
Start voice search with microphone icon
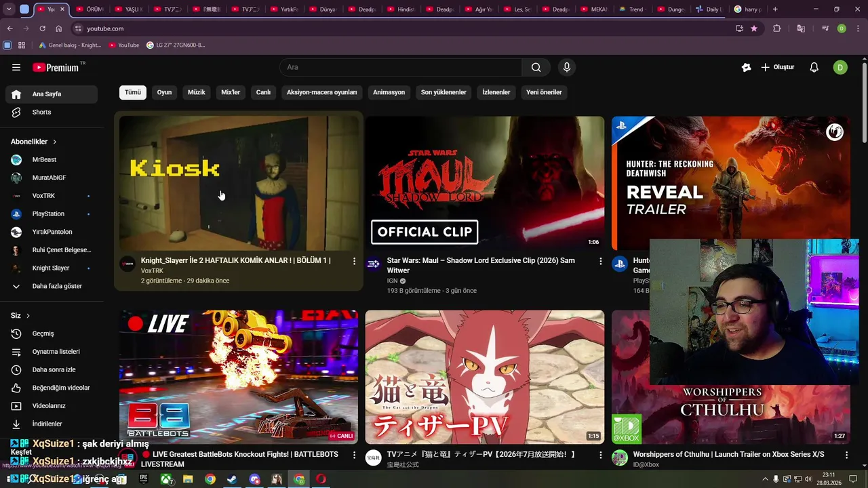pyautogui.click(x=567, y=67)
